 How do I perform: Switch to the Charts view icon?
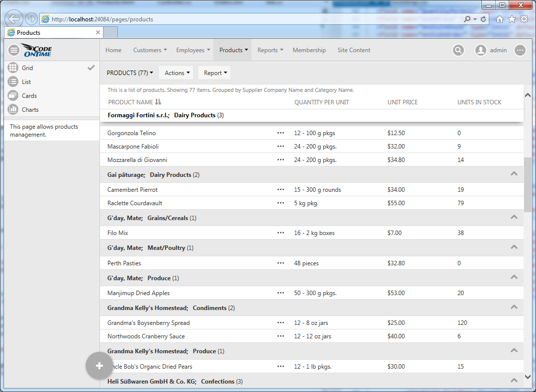coord(13,110)
